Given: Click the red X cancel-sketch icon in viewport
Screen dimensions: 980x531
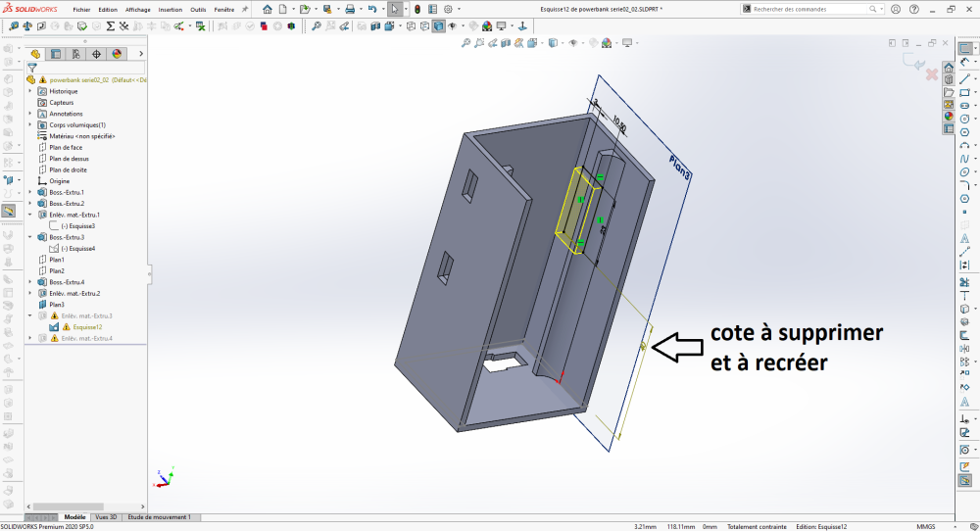Looking at the screenshot, I should (x=931, y=73).
